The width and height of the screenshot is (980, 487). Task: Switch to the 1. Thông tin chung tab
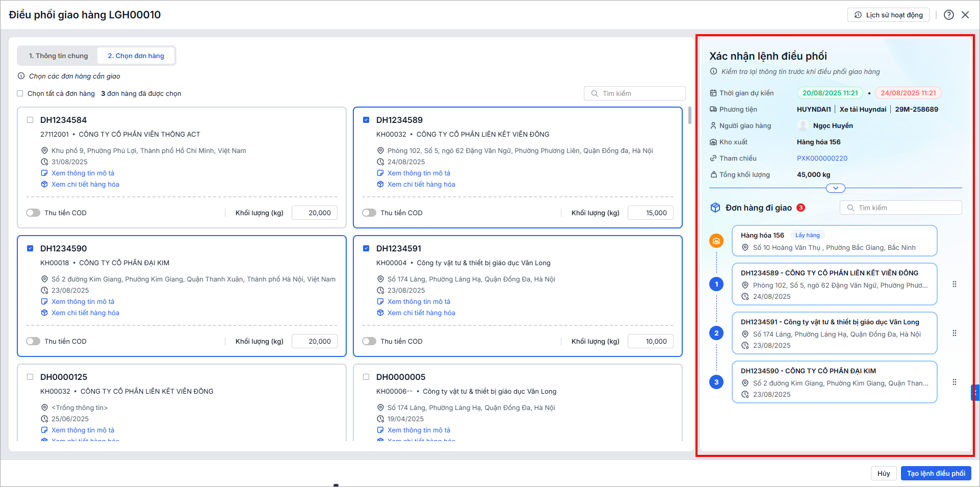coord(58,56)
